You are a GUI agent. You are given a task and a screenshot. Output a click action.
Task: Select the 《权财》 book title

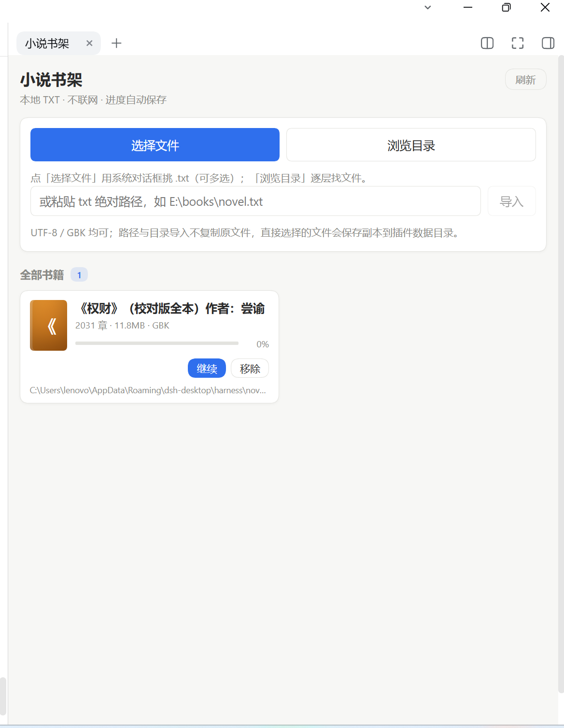click(171, 308)
